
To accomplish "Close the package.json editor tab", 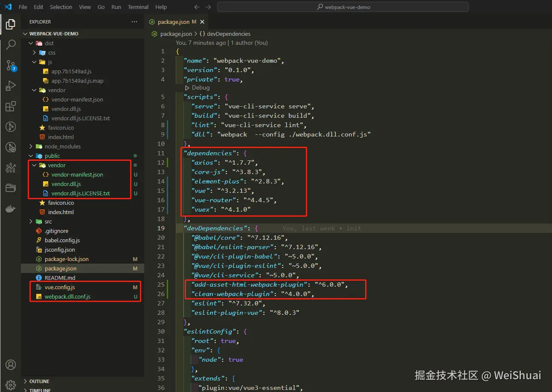I will point(202,22).
